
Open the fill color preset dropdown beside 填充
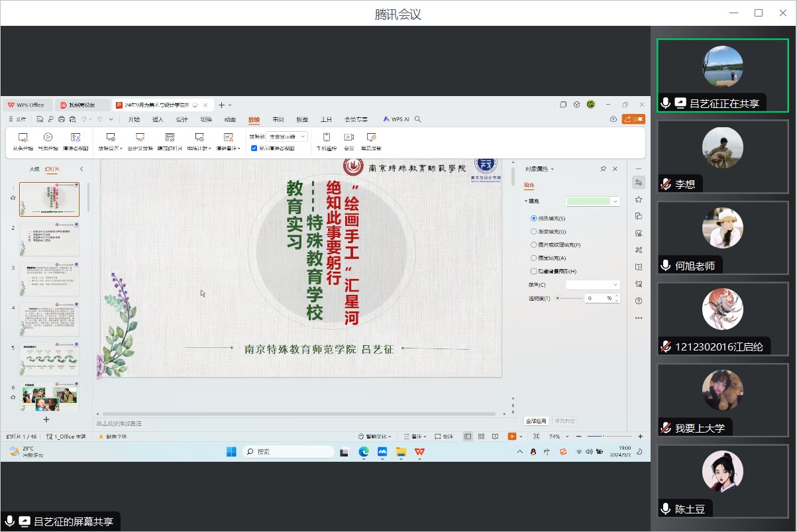pos(615,201)
